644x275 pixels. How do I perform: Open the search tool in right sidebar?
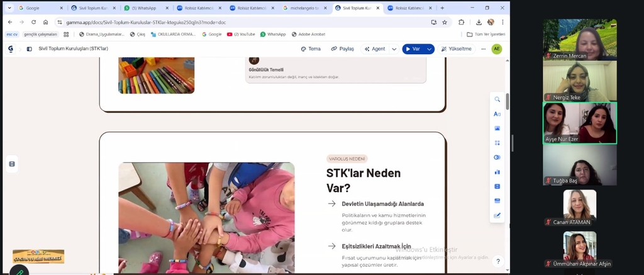click(x=497, y=99)
